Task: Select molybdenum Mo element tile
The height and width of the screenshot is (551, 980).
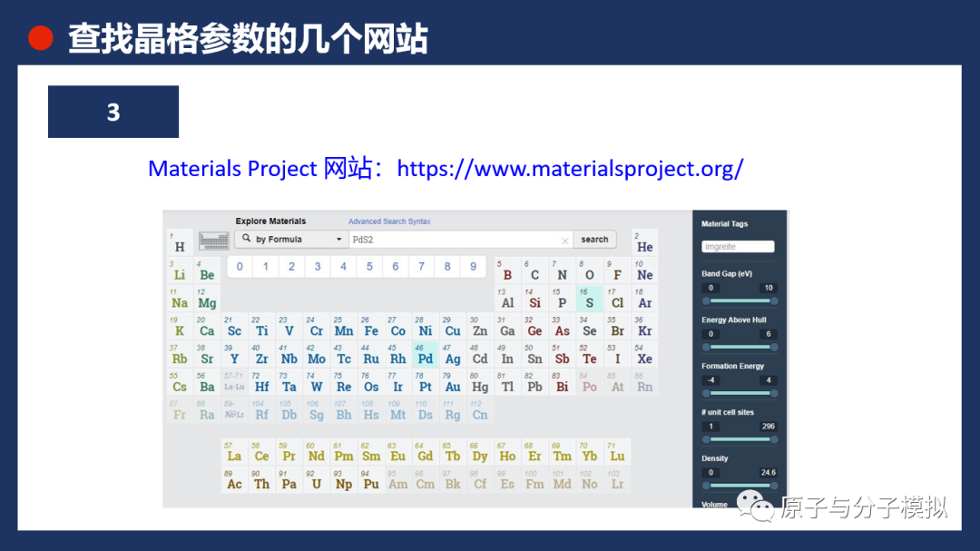Action: tap(317, 355)
